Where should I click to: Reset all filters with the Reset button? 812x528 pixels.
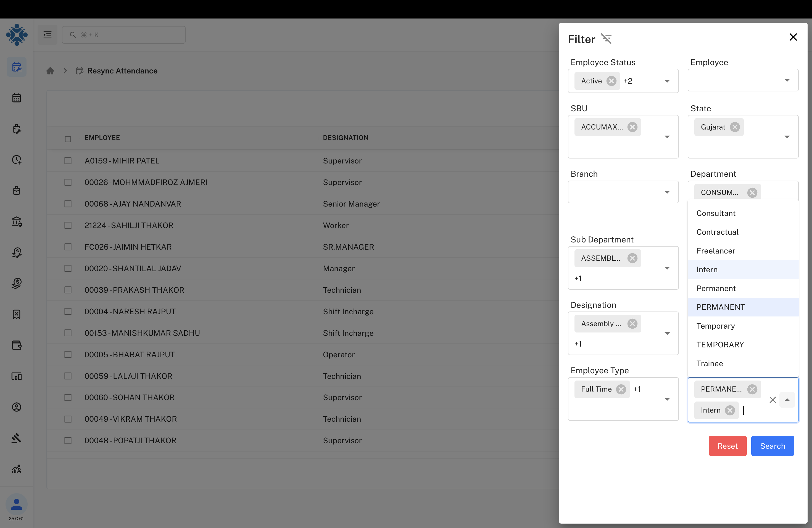pos(727,446)
